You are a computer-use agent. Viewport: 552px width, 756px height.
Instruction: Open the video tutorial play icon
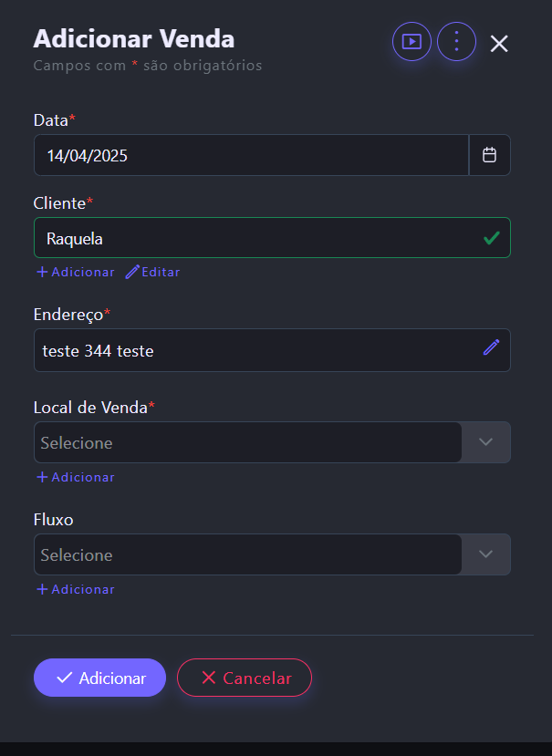coord(411,42)
